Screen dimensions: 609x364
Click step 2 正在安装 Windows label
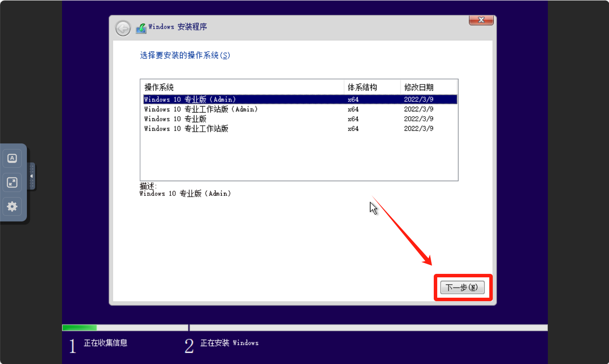tap(229, 343)
